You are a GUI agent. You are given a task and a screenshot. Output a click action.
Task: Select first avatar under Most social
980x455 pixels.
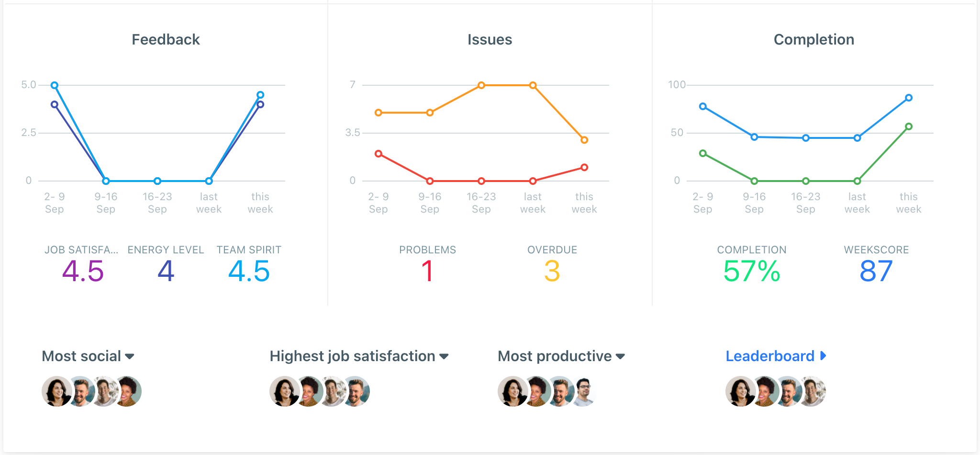coord(57,391)
